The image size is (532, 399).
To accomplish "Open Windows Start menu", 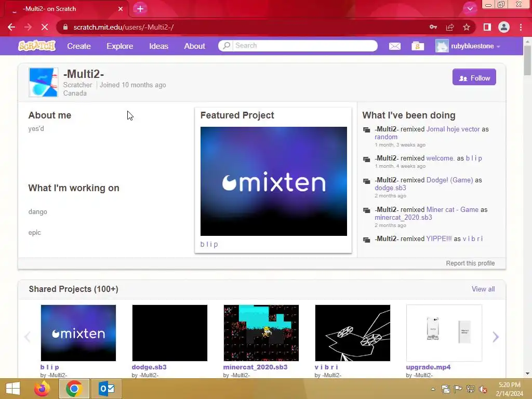I will pos(13,389).
